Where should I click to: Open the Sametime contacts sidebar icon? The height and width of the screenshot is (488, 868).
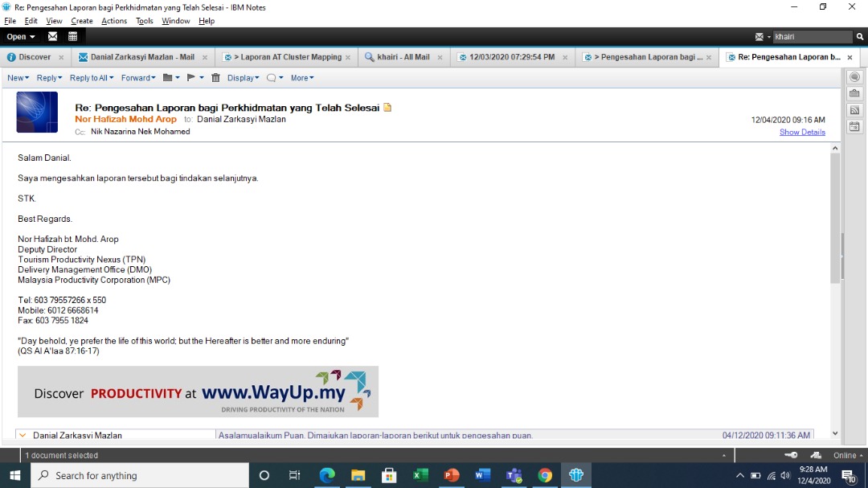point(854,77)
